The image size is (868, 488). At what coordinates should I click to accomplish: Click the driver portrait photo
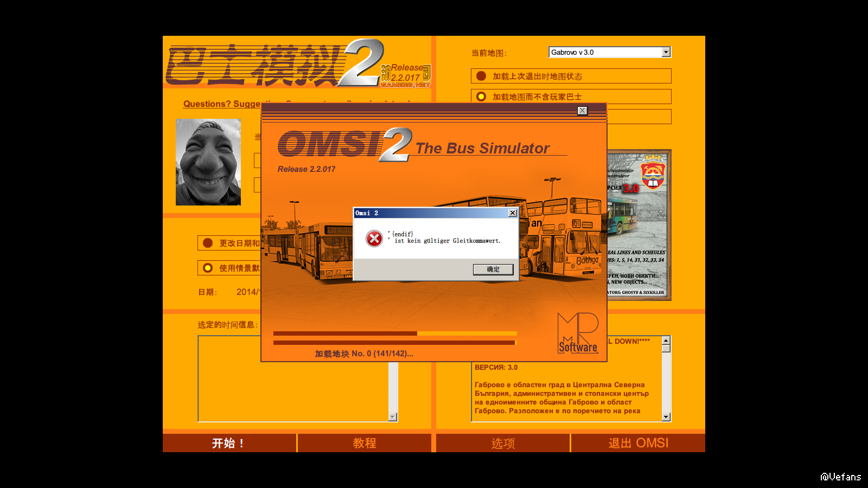click(208, 162)
